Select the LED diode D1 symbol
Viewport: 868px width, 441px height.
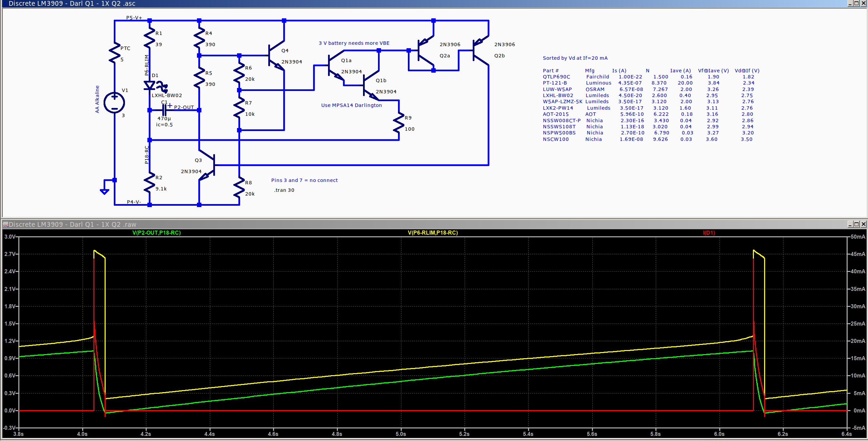pos(149,85)
